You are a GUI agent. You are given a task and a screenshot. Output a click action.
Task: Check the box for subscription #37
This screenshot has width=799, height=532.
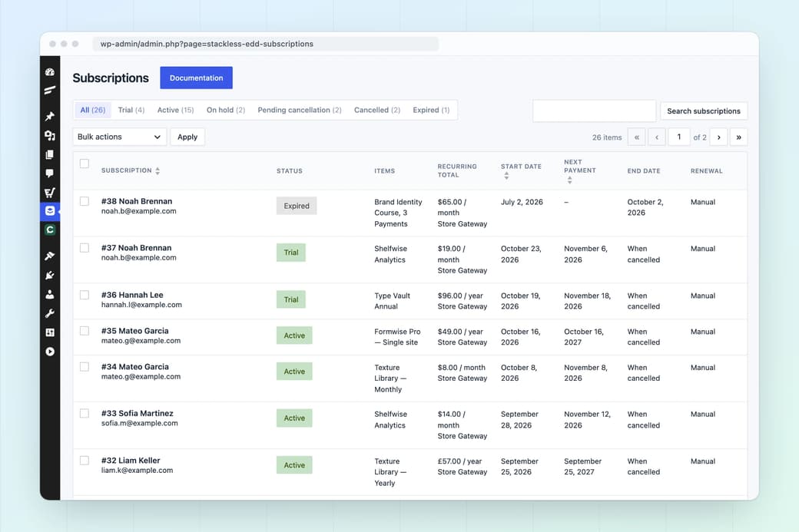pos(85,248)
